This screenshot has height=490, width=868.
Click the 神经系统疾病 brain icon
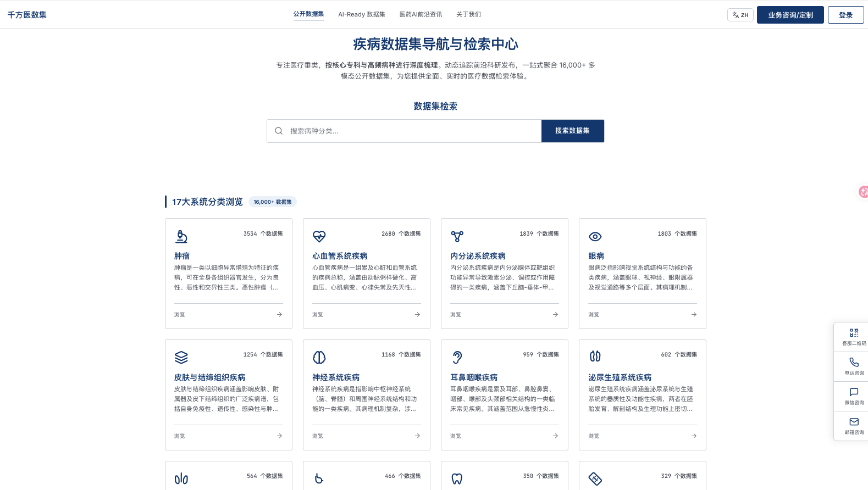(319, 358)
